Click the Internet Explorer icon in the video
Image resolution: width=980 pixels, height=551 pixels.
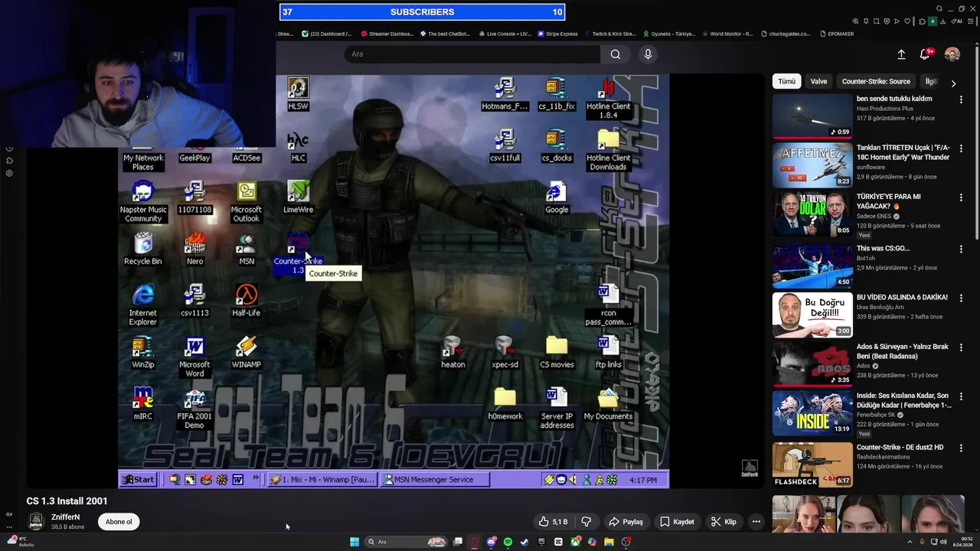(x=142, y=305)
